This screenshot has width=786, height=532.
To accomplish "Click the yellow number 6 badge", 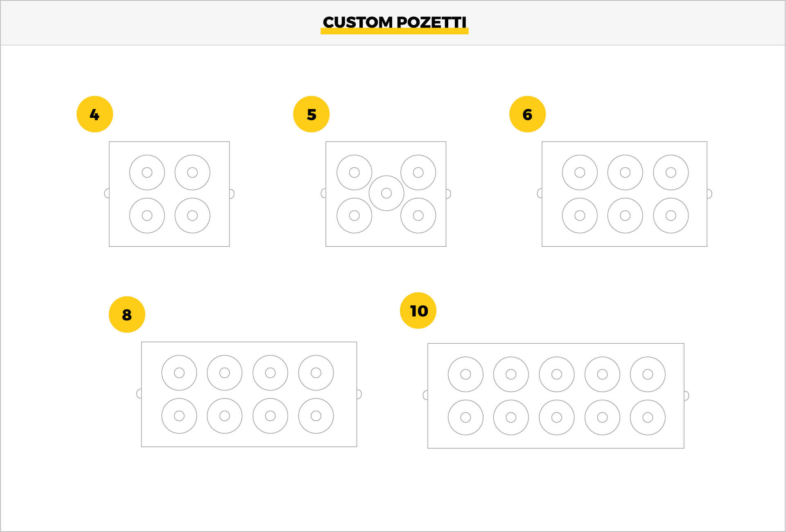I will point(527,114).
